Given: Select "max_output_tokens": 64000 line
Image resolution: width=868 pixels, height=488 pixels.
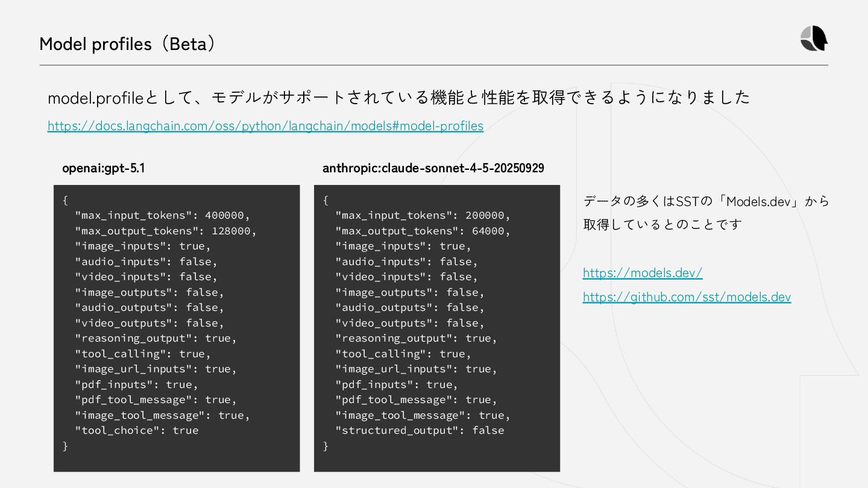Looking at the screenshot, I should tap(423, 231).
